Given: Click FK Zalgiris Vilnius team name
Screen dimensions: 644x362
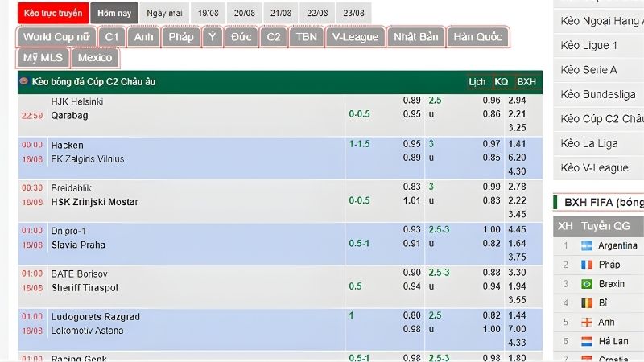Looking at the screenshot, I should (88, 158).
